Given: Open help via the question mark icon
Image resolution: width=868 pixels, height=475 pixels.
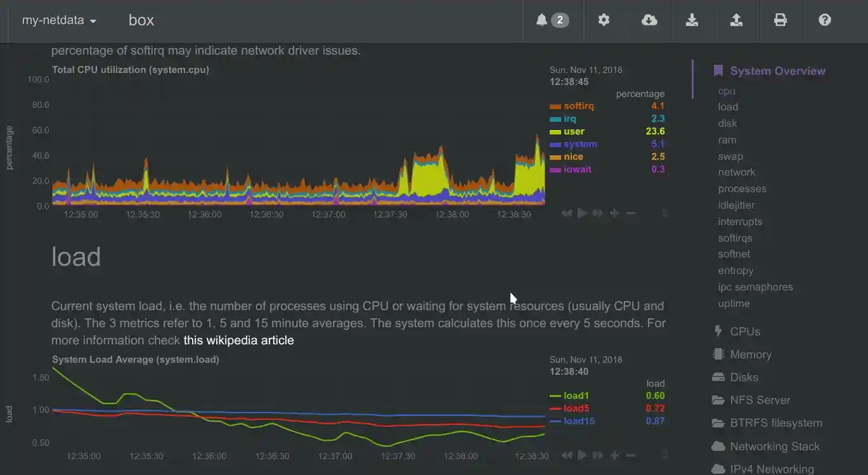Looking at the screenshot, I should point(824,20).
